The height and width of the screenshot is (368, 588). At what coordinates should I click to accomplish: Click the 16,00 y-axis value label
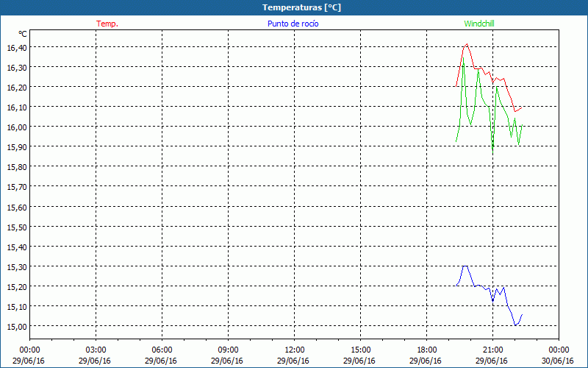[x=16, y=127]
